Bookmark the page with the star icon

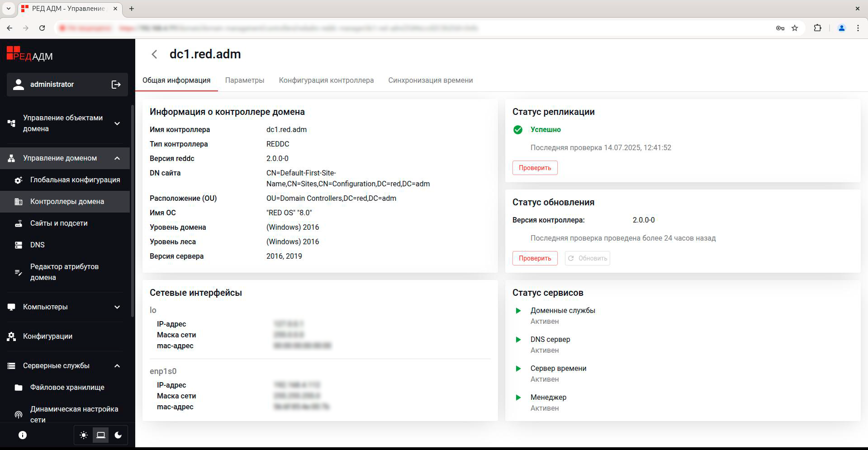pyautogui.click(x=795, y=28)
